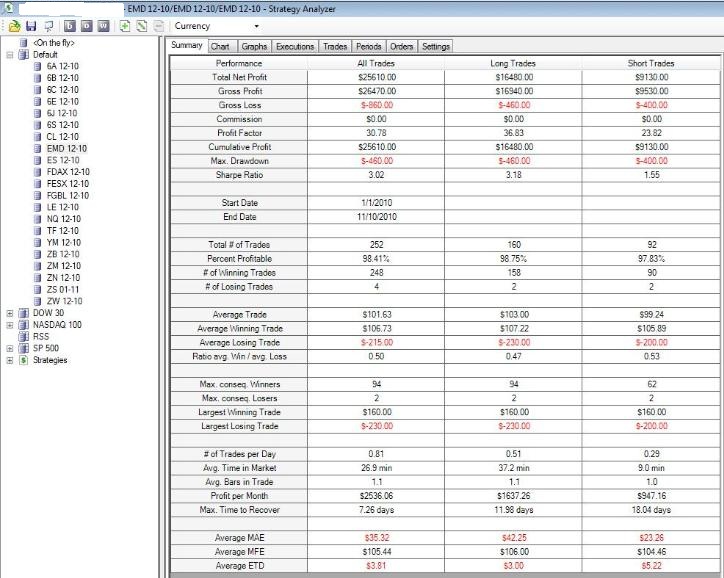Select the <On the fly> tree item
Viewport: 724px width, 578px height.
[54, 43]
